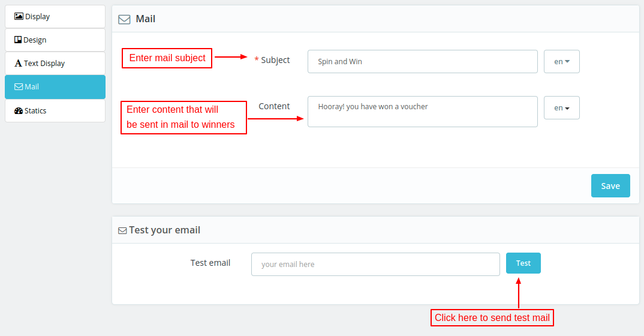Go to the Text Display tab
Viewport: 644px width, 336px height.
point(55,64)
